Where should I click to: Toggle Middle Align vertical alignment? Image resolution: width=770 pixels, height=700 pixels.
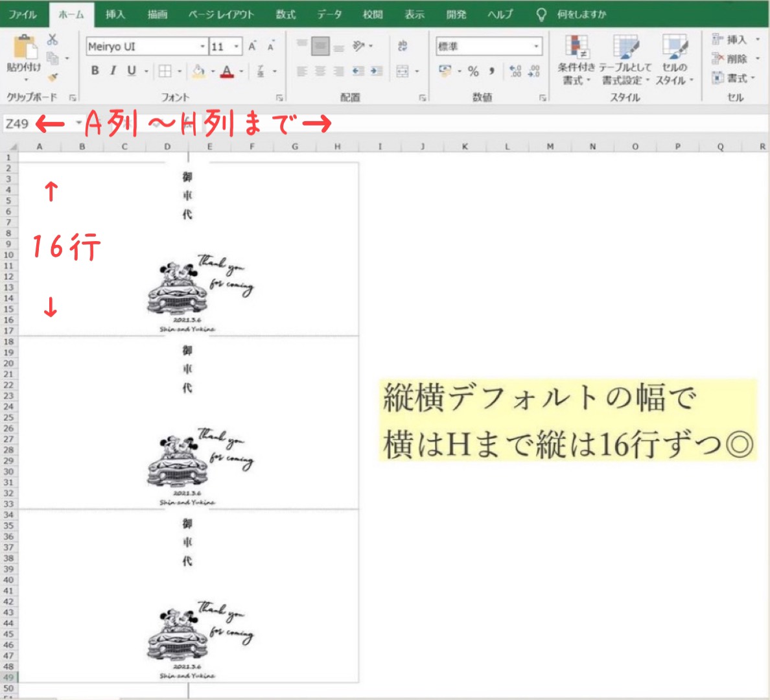point(320,46)
